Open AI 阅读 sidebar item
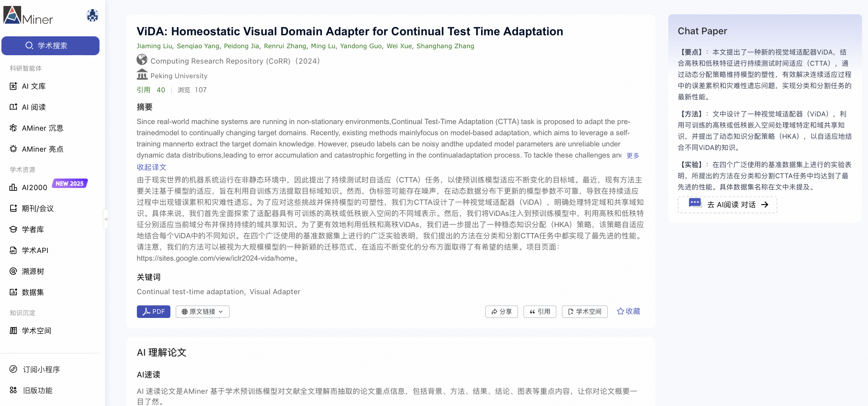Image resolution: width=868 pixels, height=406 pixels. coord(34,107)
